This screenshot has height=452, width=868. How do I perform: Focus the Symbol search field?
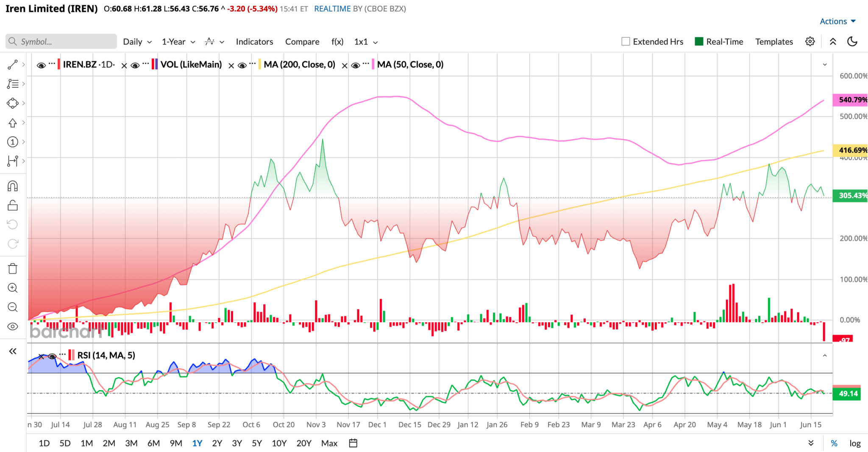click(x=61, y=42)
